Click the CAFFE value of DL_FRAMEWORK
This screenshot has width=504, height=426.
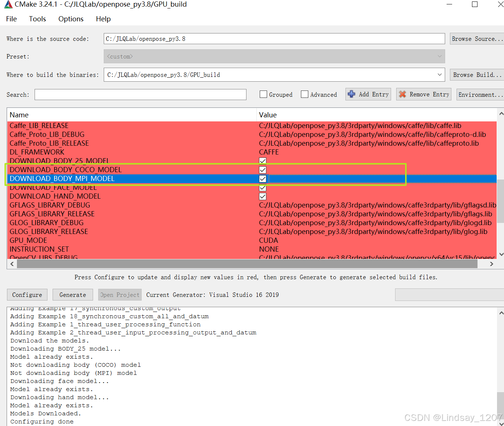point(269,152)
